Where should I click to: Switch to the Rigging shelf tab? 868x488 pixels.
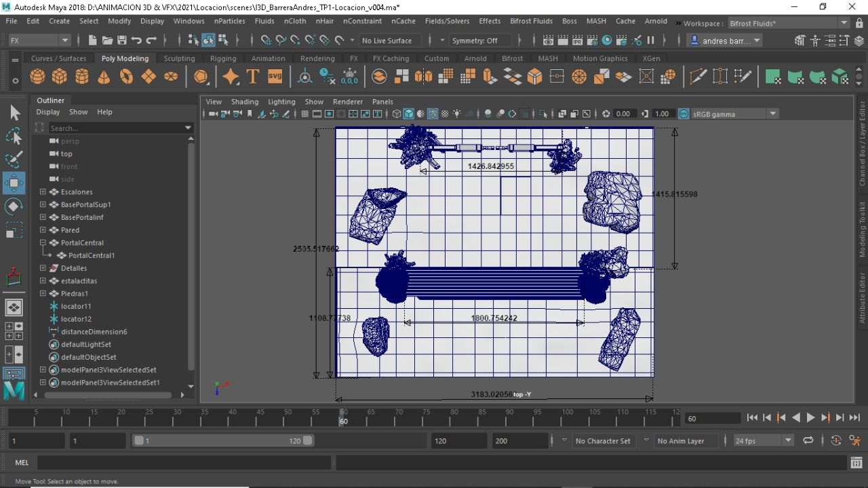tap(223, 58)
